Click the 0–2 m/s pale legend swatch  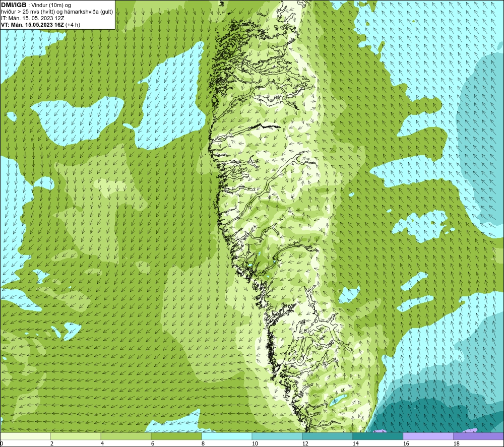tap(25, 436)
